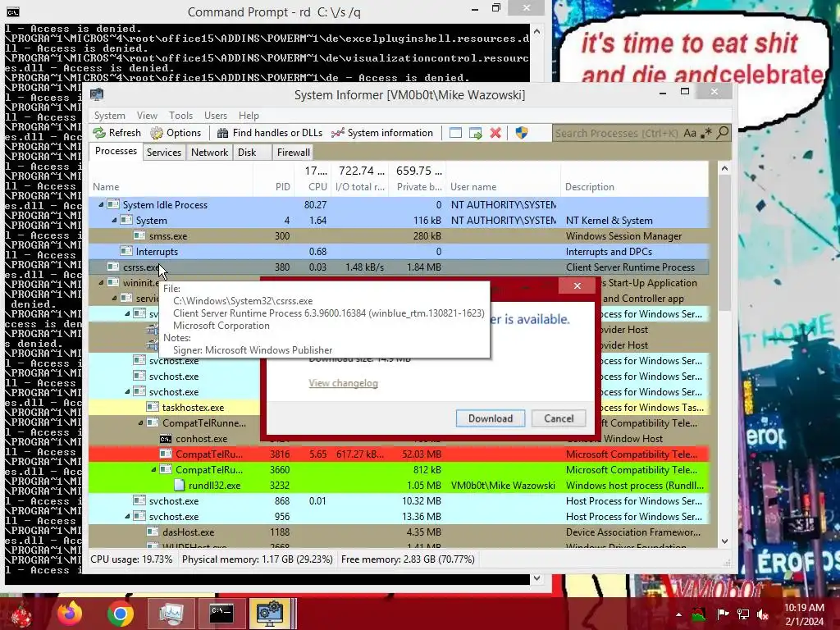Collapse CompatTelRu PID 3660 node
Viewport: 840px width, 630px height.
pyautogui.click(x=153, y=469)
